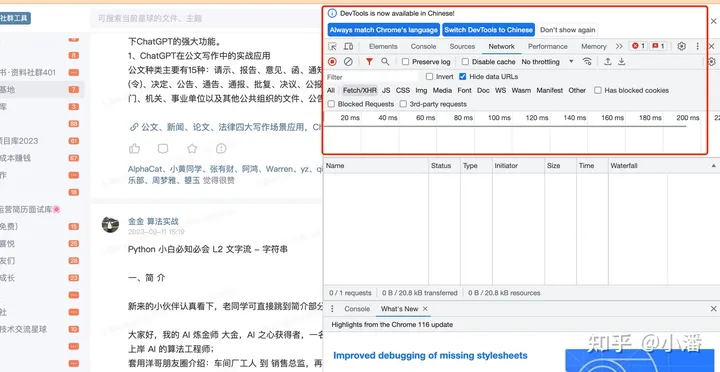Switch to the Memory tab
This screenshot has width=720, height=372.
coord(594,46)
